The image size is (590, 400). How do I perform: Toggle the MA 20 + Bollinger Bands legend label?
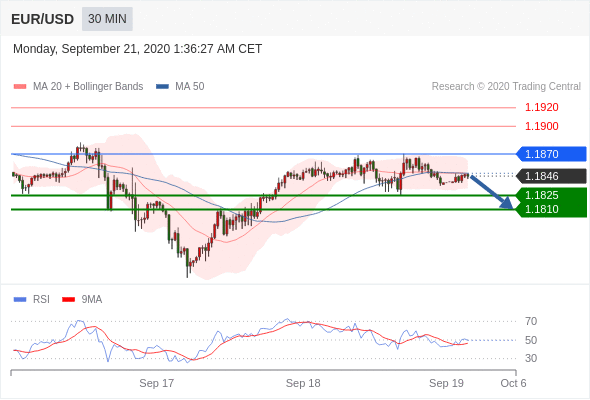(x=88, y=87)
